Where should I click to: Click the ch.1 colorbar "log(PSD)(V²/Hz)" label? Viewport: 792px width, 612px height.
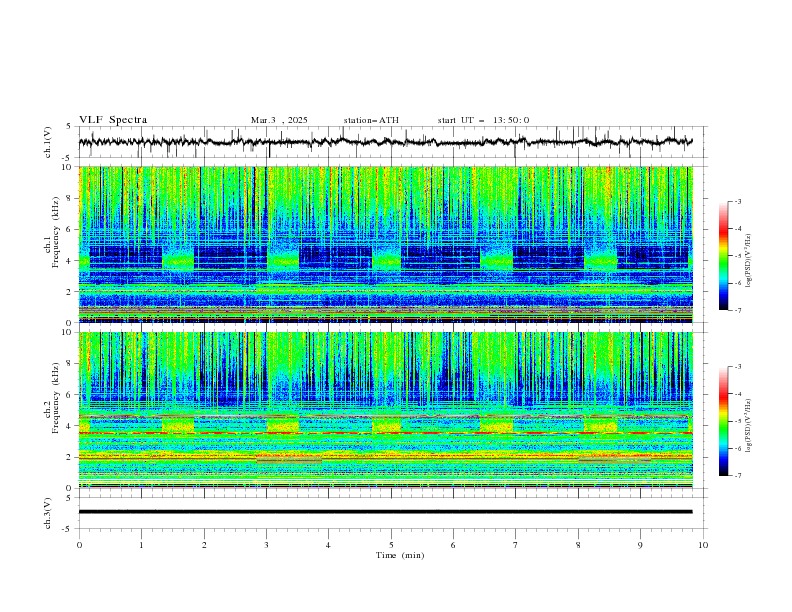749,261
